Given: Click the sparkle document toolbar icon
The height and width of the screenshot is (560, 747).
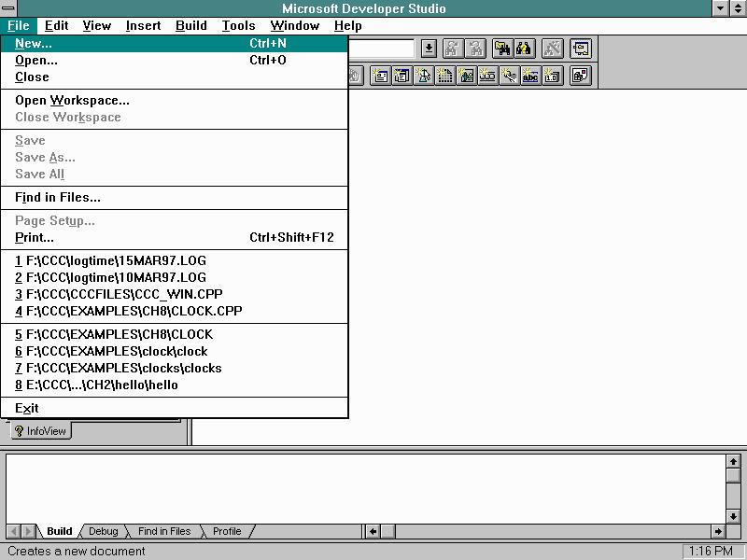Looking at the screenshot, I should pyautogui.click(x=379, y=76).
